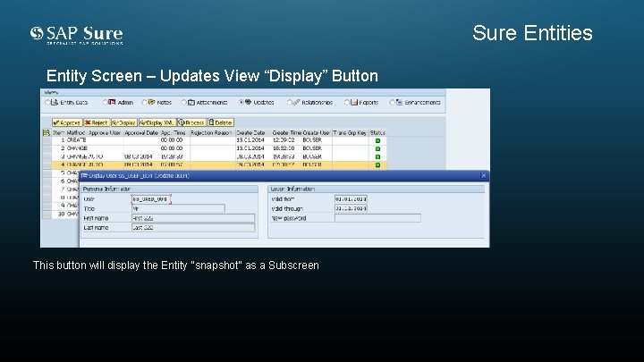Image resolution: width=644 pixels, height=362 pixels.
Task: Select the Attachments view radio button
Action: tap(183, 102)
